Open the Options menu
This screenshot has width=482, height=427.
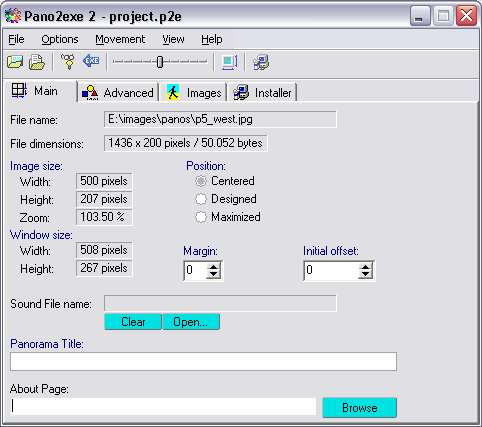pos(60,39)
